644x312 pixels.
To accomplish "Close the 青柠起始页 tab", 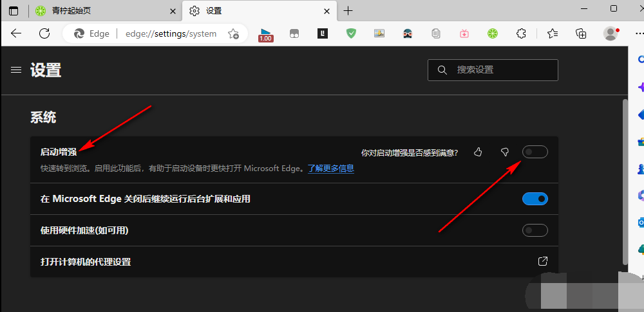I will 173,11.
